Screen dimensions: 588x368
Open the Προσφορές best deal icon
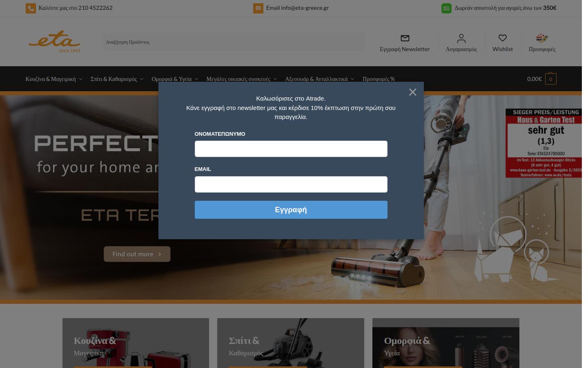click(x=542, y=38)
